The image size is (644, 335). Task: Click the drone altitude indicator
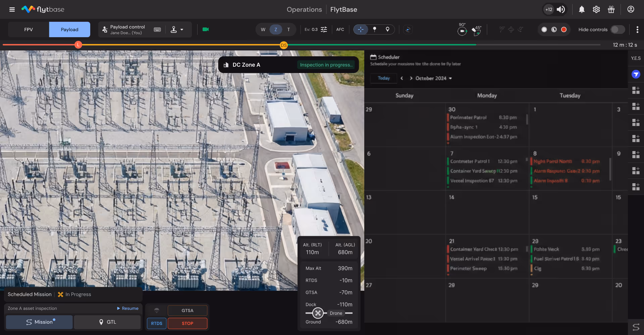tap(318, 313)
